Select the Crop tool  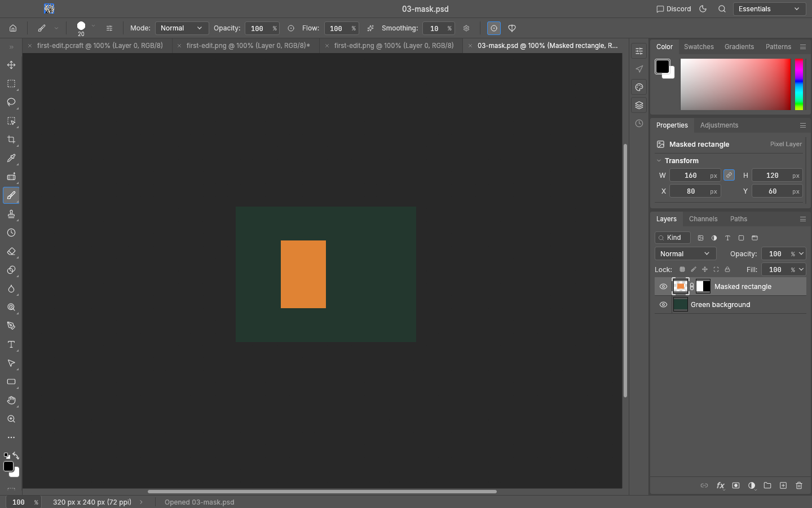(11, 139)
